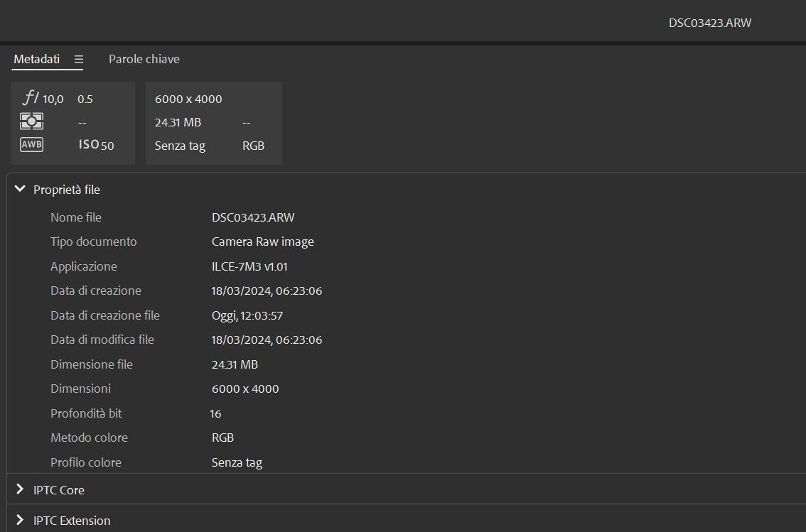Click the Data di modifica file value
The width and height of the screenshot is (806, 532).
click(x=267, y=340)
